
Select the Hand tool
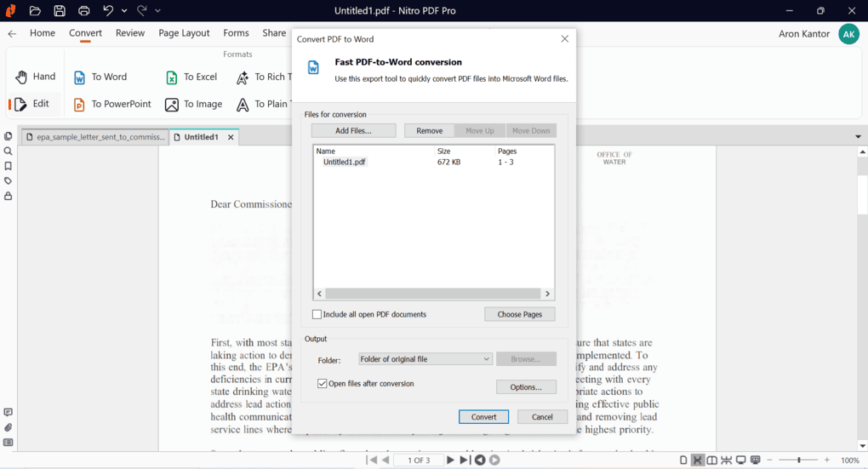pyautogui.click(x=36, y=77)
